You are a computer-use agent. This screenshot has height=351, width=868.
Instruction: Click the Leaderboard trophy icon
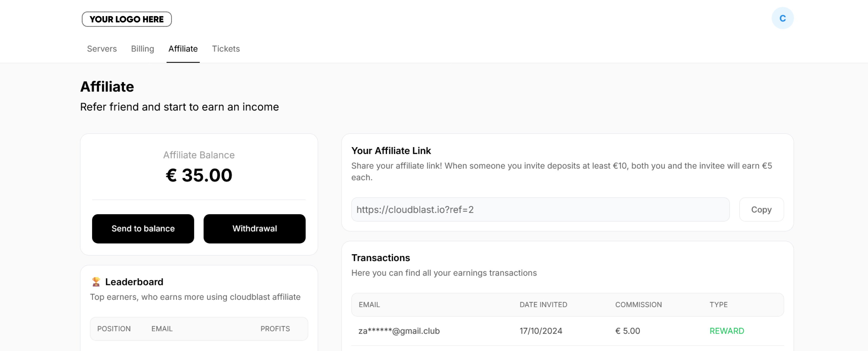[x=96, y=282]
